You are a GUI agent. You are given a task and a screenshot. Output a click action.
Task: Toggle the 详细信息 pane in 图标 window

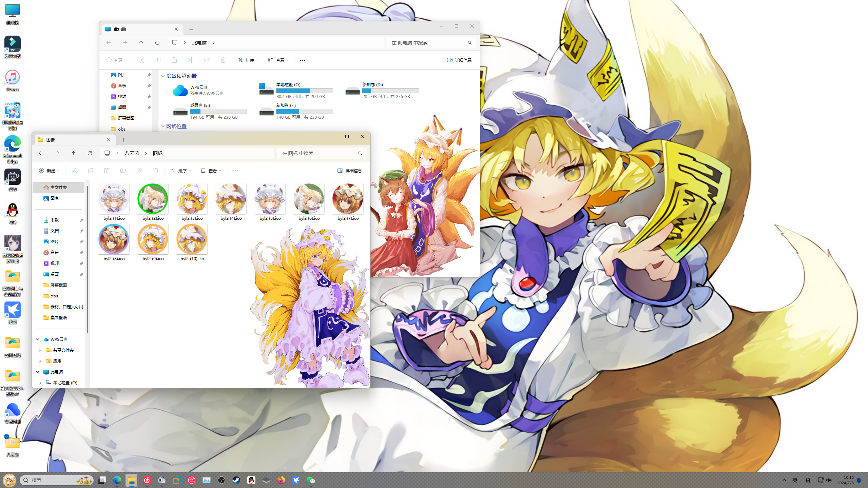349,171
